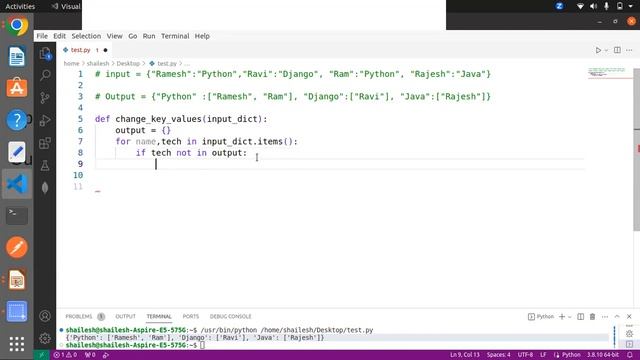
Task: Open the File menu
Action: coord(42,36)
